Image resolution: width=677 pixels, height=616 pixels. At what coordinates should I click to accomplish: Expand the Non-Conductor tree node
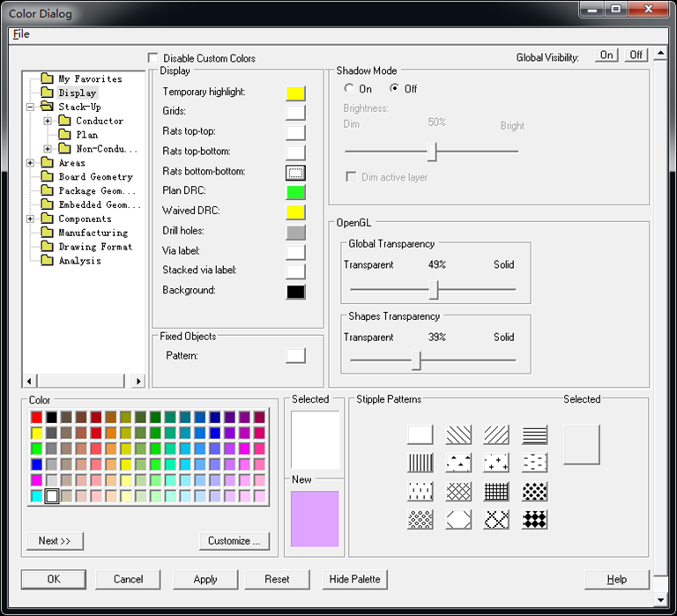pos(48,149)
